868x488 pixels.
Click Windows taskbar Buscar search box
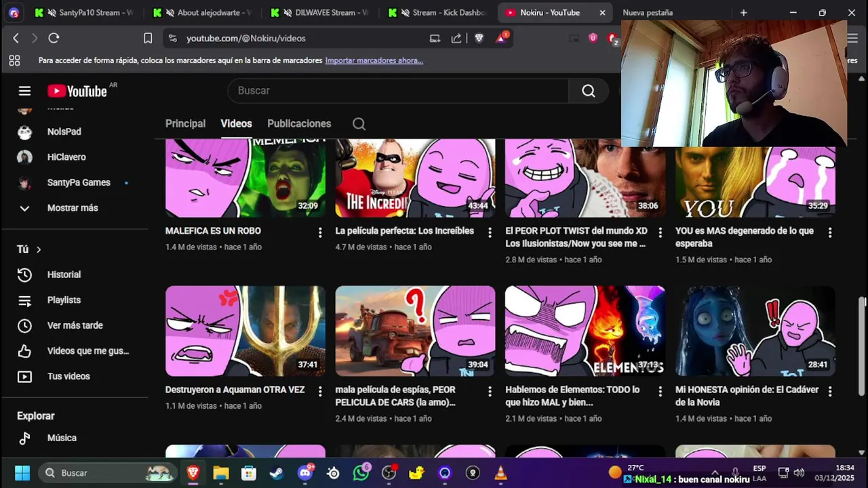tap(107, 472)
